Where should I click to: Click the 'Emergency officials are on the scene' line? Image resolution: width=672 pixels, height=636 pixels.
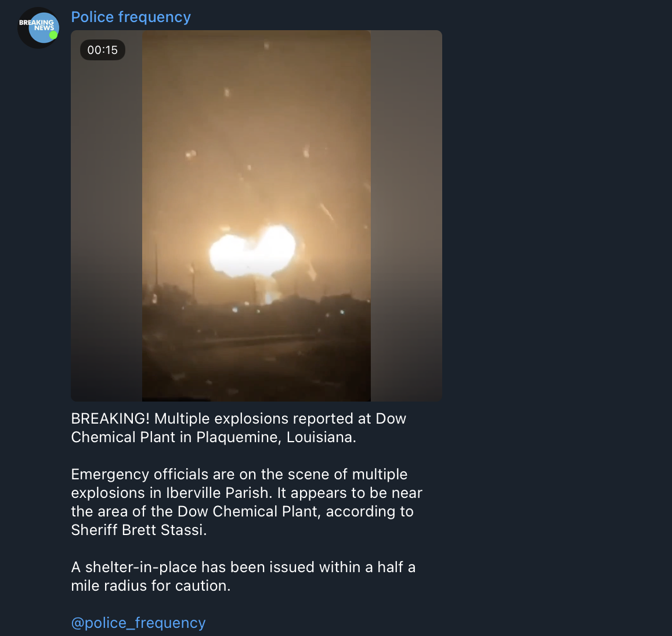pyautogui.click(x=239, y=475)
